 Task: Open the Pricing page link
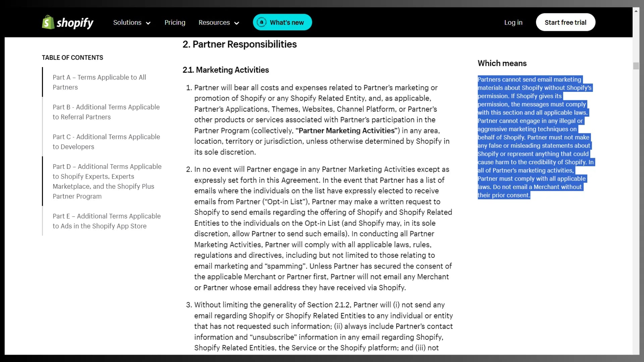pyautogui.click(x=175, y=22)
